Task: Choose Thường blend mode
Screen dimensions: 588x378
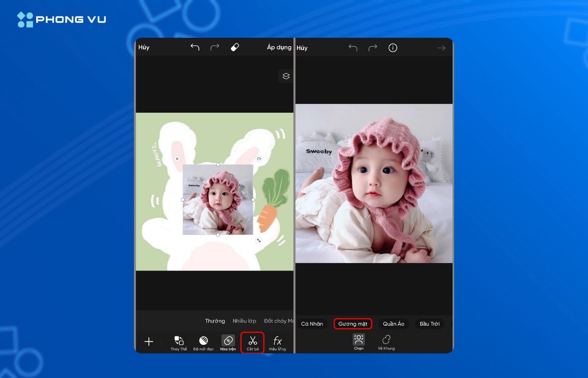Action: 215,321
